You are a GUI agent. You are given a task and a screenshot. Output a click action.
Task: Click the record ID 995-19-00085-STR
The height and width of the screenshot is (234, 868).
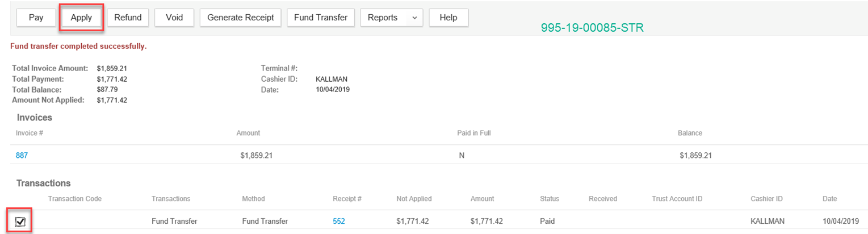tap(592, 27)
